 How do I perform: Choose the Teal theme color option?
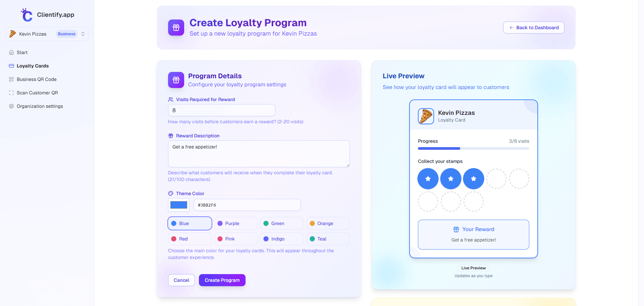pos(328,239)
